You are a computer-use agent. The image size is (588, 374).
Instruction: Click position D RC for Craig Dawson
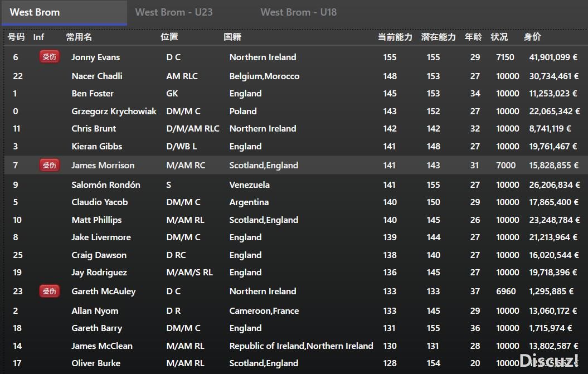point(176,255)
